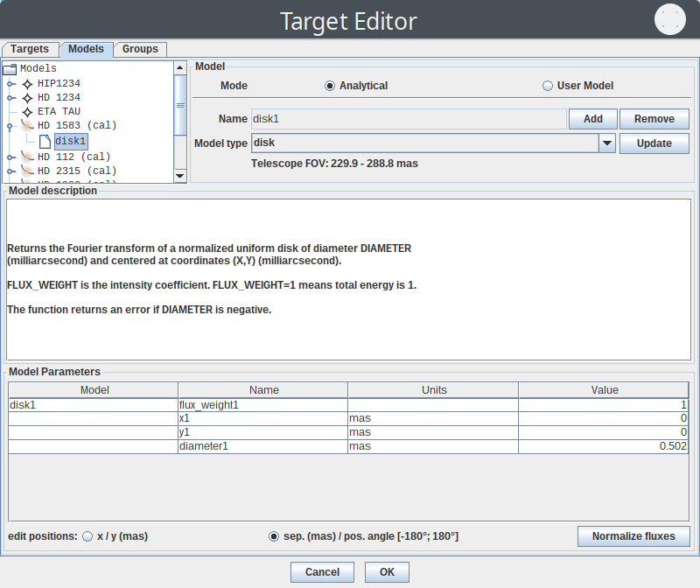700x588 pixels.
Task: Choose the User Model mode option
Action: pos(548,86)
